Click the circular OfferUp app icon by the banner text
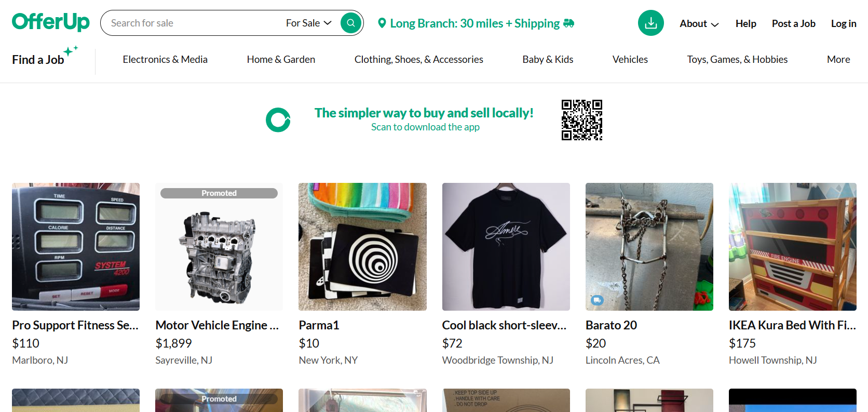Viewport: 868px width, 412px height. pos(278,119)
